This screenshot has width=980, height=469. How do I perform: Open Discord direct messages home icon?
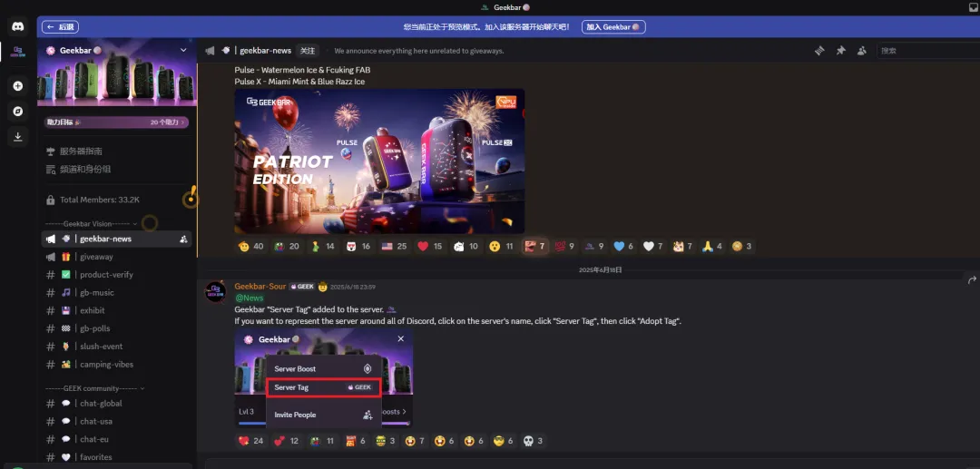pyautogui.click(x=17, y=27)
